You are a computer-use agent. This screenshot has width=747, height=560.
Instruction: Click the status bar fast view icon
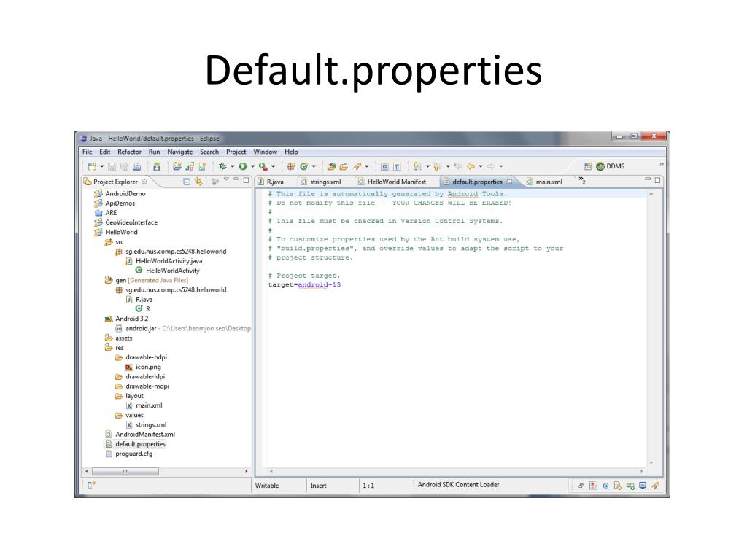click(91, 485)
